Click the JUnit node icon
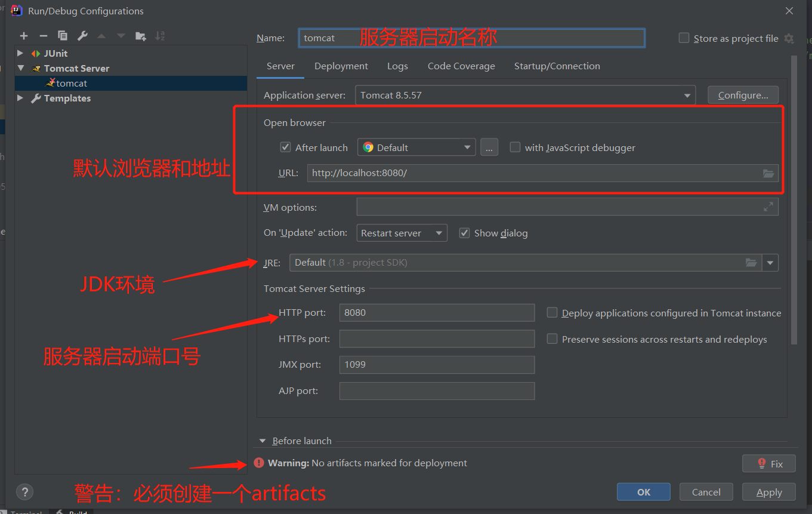812x514 pixels. (x=36, y=54)
